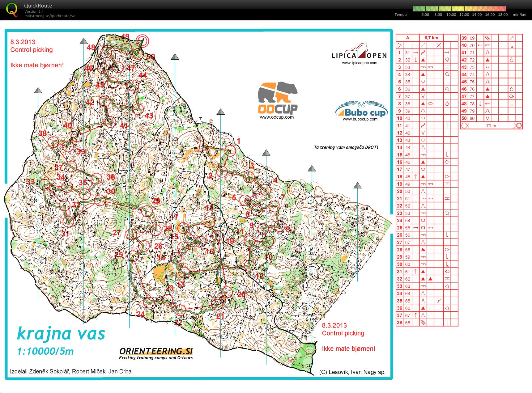Click the 18:00 tempo scale label

503,15
